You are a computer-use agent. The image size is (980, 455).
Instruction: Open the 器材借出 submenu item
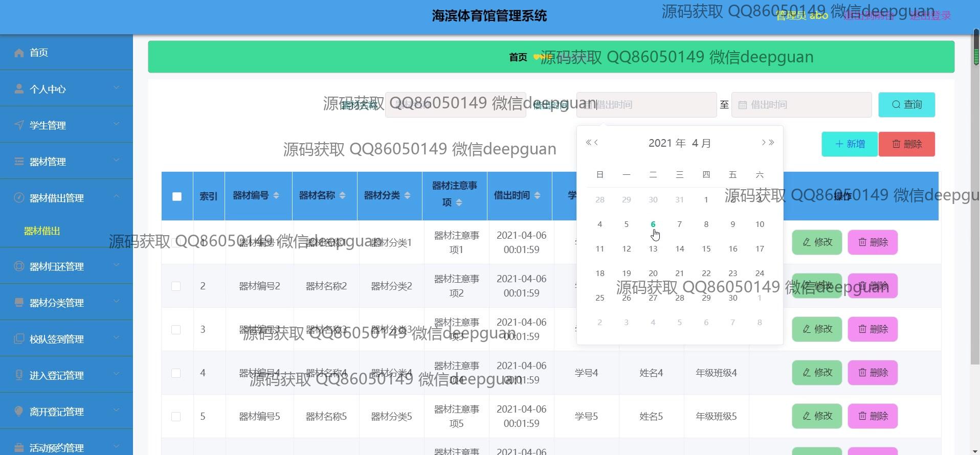coord(42,231)
